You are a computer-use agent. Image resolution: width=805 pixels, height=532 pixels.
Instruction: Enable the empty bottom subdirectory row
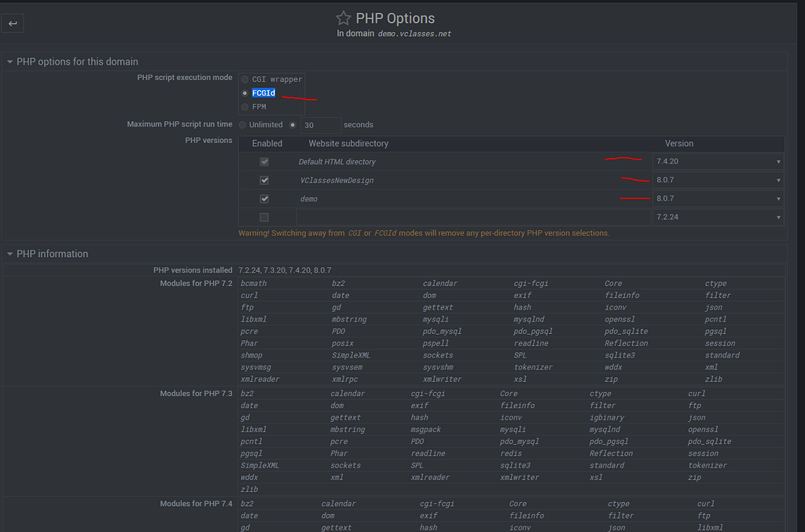[264, 217]
